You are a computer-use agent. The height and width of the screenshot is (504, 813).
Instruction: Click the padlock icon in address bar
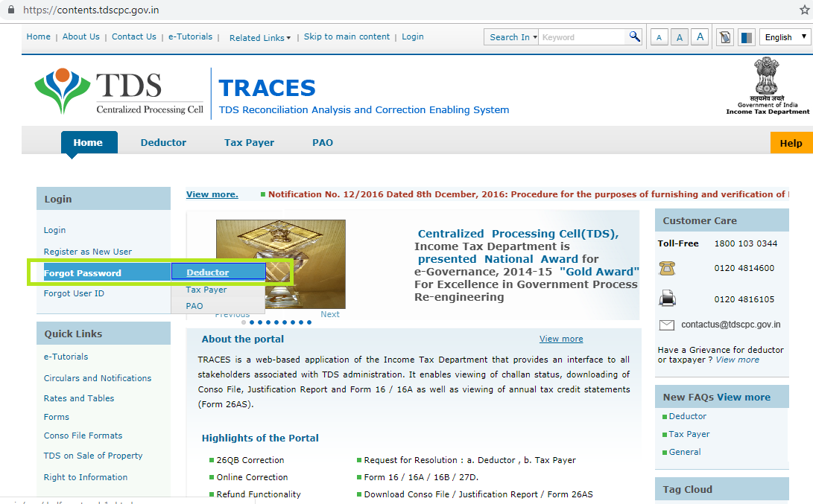(x=11, y=10)
